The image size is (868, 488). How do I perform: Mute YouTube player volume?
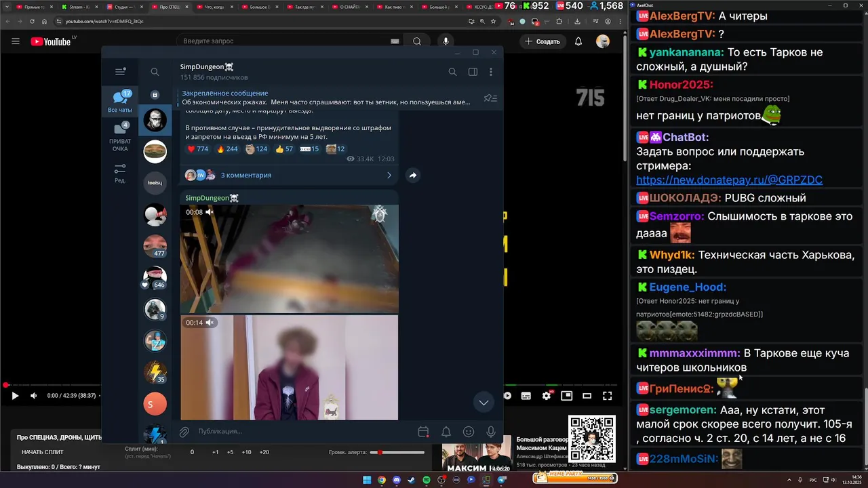click(x=34, y=396)
